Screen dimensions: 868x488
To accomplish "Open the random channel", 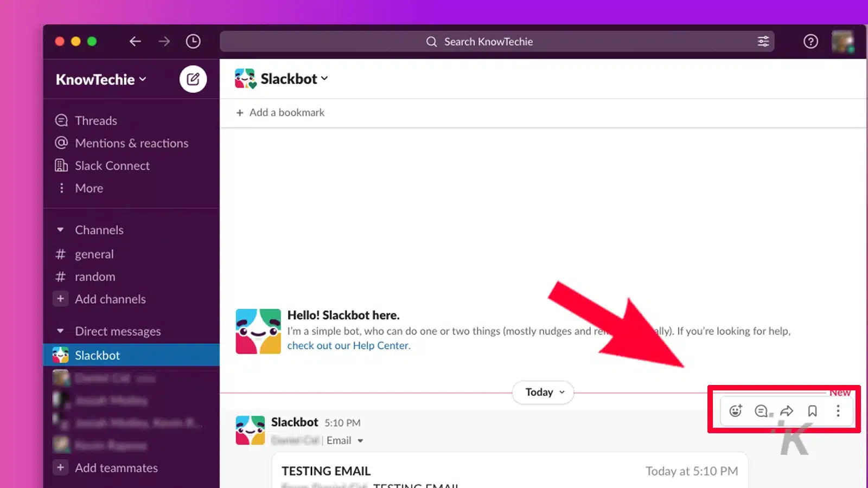I will 95,277.
